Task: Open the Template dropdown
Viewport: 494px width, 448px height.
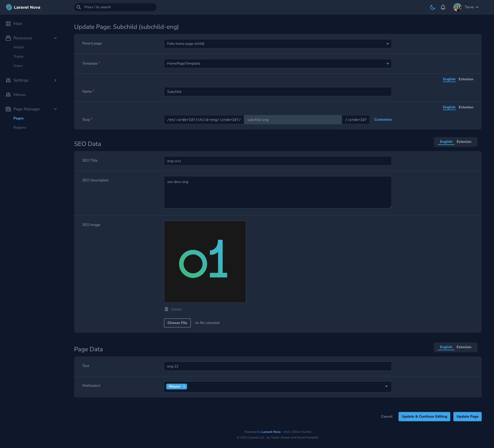Action: click(277, 63)
